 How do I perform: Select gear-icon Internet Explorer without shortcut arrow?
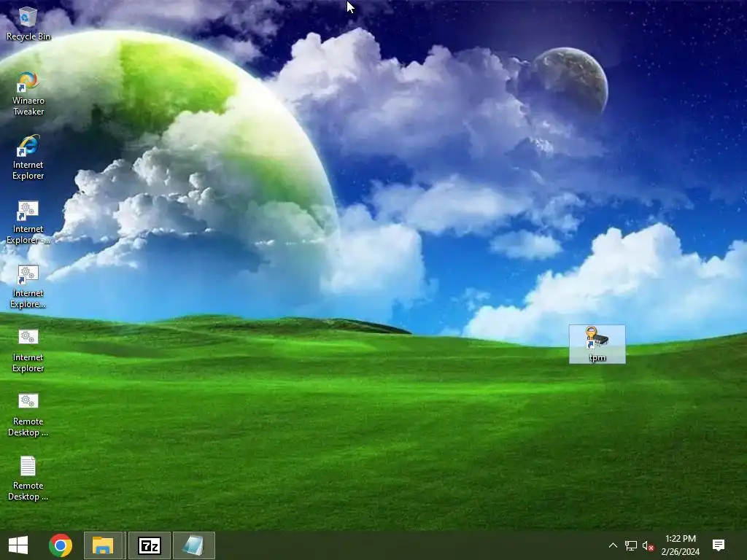click(x=28, y=351)
